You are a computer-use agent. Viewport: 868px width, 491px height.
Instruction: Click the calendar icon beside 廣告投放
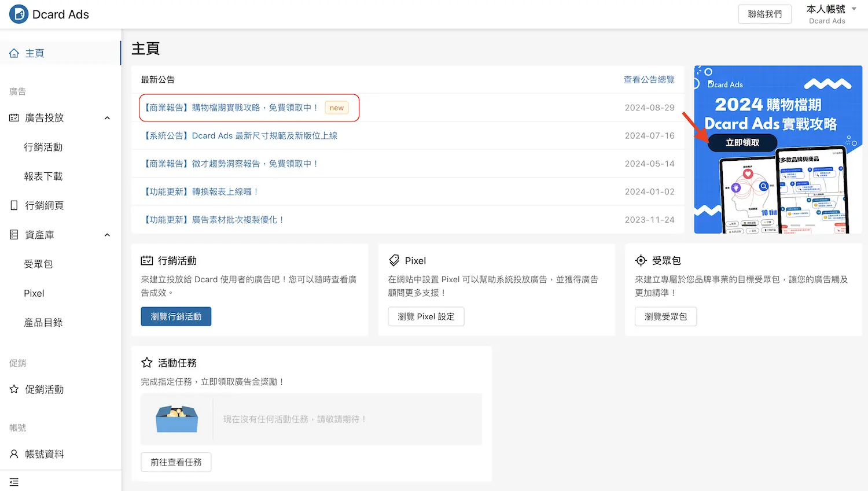14,118
